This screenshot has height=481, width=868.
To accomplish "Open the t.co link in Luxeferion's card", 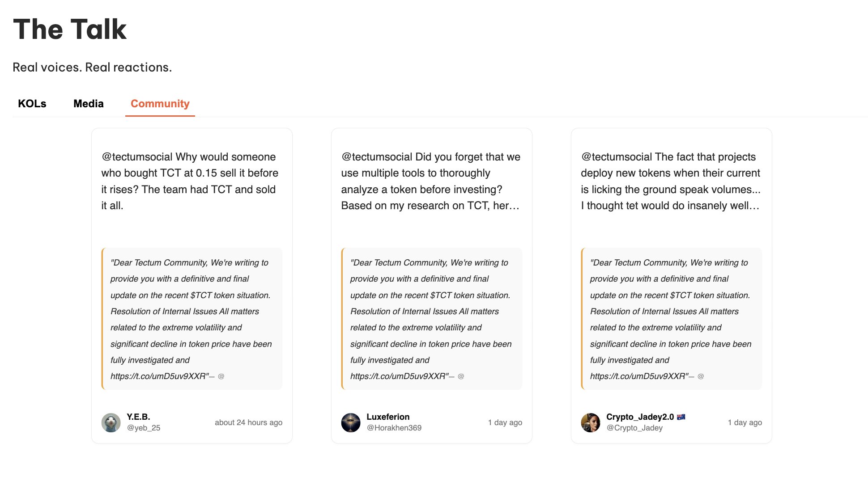I will (x=399, y=376).
